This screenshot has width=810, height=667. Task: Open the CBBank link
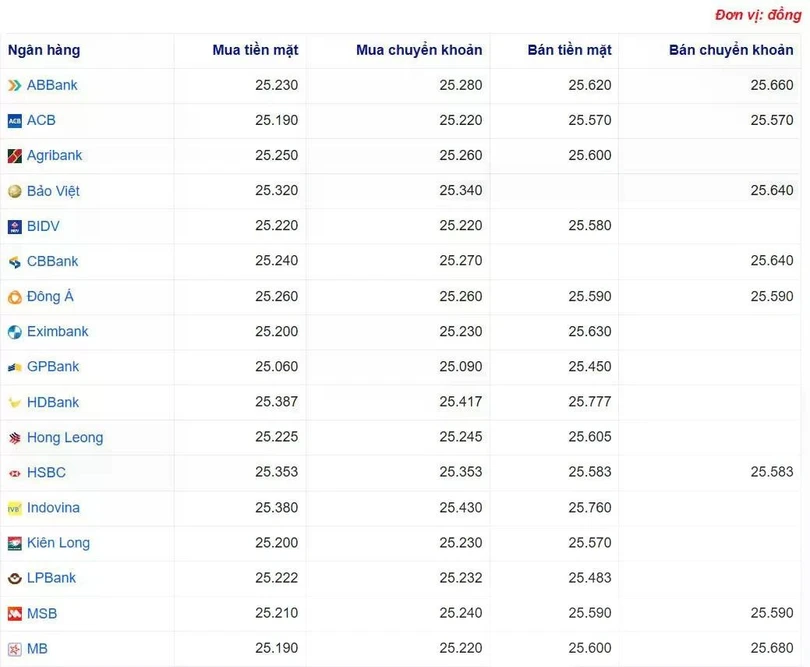click(52, 262)
